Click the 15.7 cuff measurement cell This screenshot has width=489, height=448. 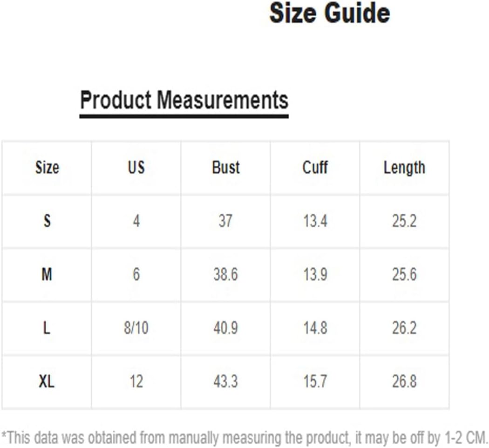click(x=315, y=382)
